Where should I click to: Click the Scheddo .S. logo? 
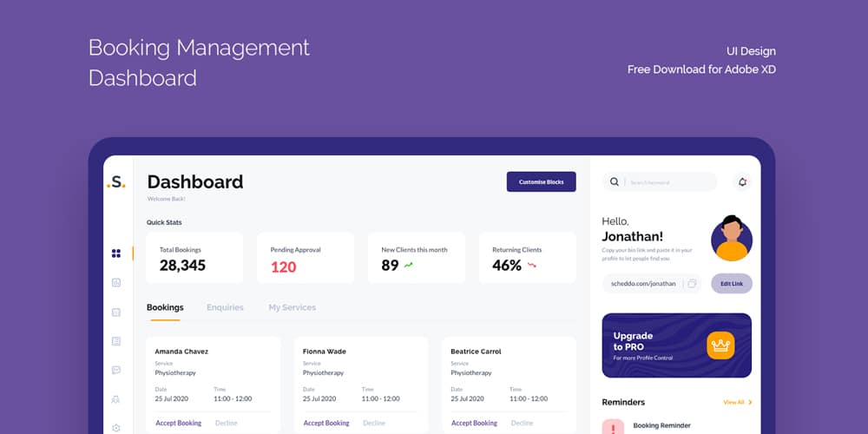116,182
